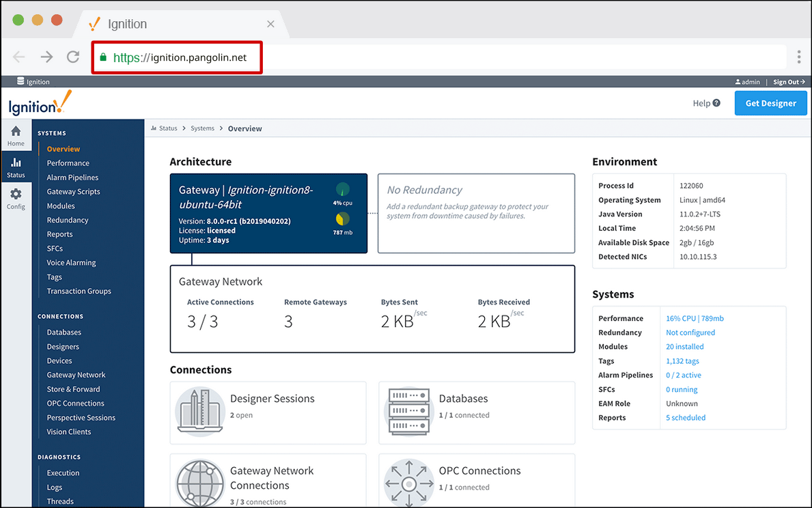
Task: Open the Overview sidebar item
Action: tap(64, 149)
